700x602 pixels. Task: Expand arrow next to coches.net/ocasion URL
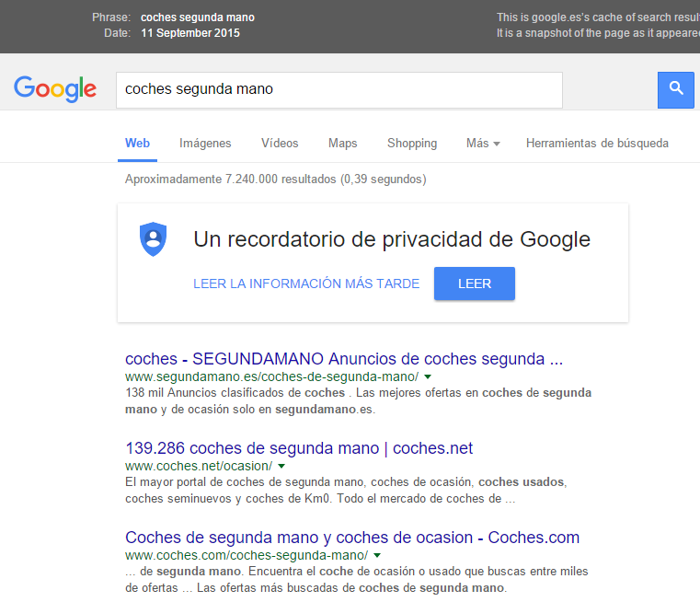point(281,467)
